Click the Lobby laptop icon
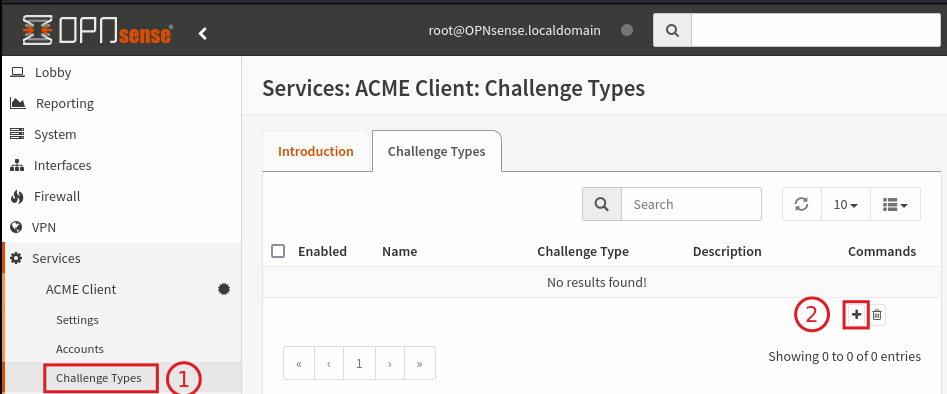Image resolution: width=947 pixels, height=394 pixels. click(x=18, y=72)
